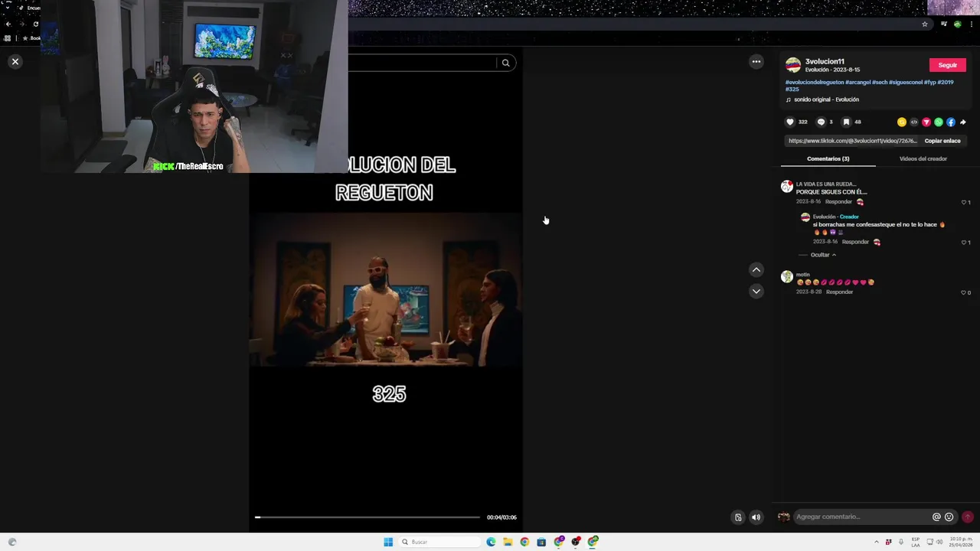980x551 pixels.
Task: Switch to the Comentarios (3) tab
Action: 828,158
